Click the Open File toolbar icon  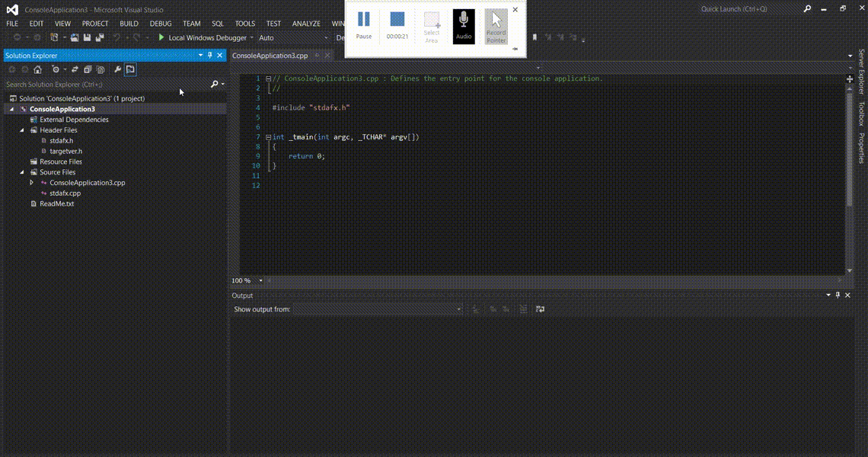tap(74, 37)
